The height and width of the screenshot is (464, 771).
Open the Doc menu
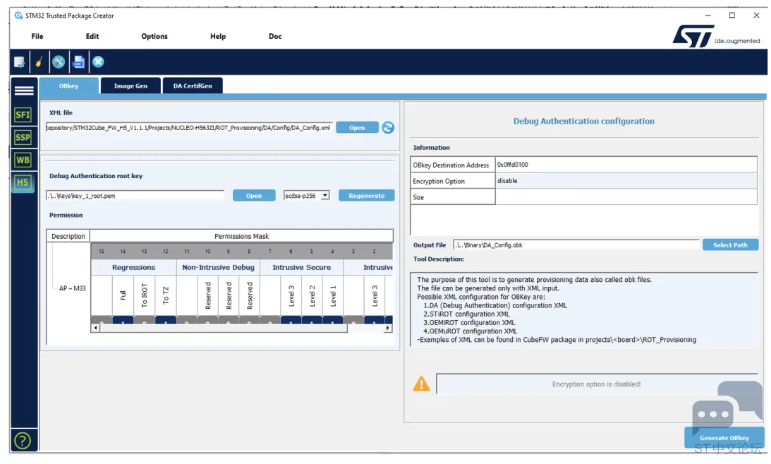(x=275, y=36)
